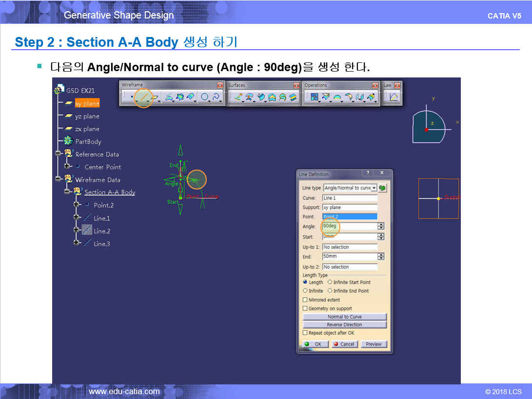
Task: Select xy plane in the specification tree
Action: click(87, 103)
